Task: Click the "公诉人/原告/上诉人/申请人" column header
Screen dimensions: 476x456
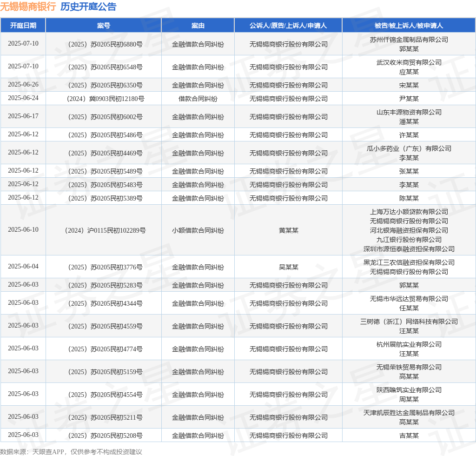Action: click(x=288, y=26)
